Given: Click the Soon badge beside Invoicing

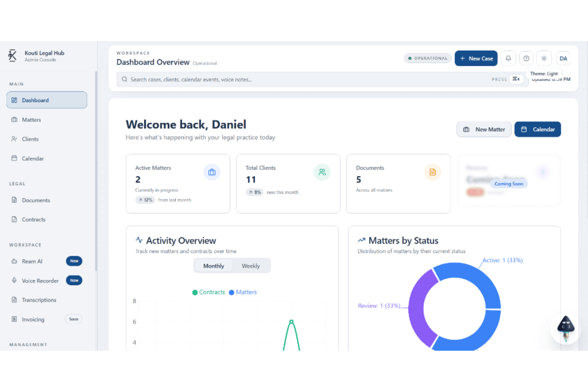Looking at the screenshot, I should point(73,319).
